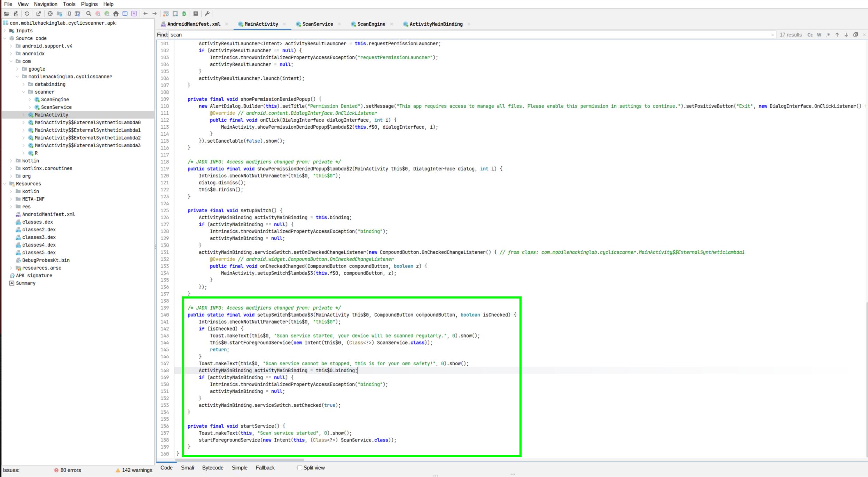Toggle flatten packages toolbar icon
The width and height of the screenshot is (868, 477).
pyautogui.click(x=59, y=14)
